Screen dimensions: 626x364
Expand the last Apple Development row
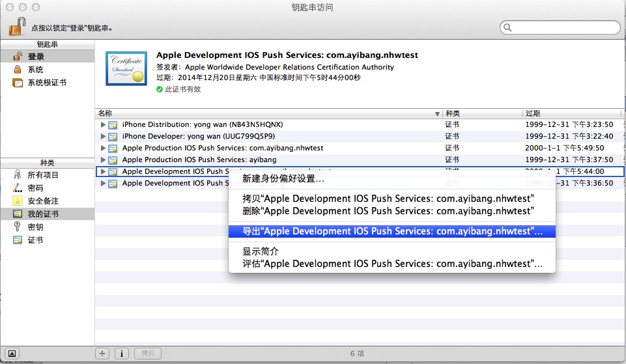103,183
